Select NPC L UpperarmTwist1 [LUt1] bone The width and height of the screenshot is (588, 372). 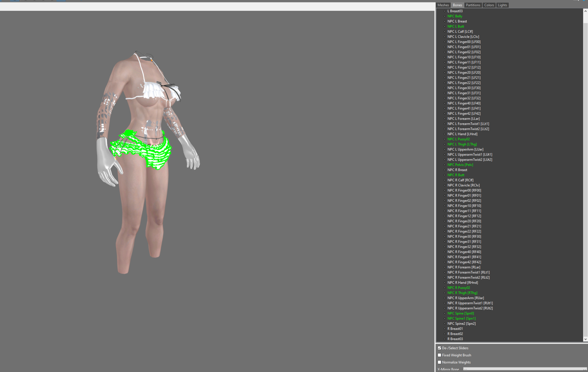470,155
